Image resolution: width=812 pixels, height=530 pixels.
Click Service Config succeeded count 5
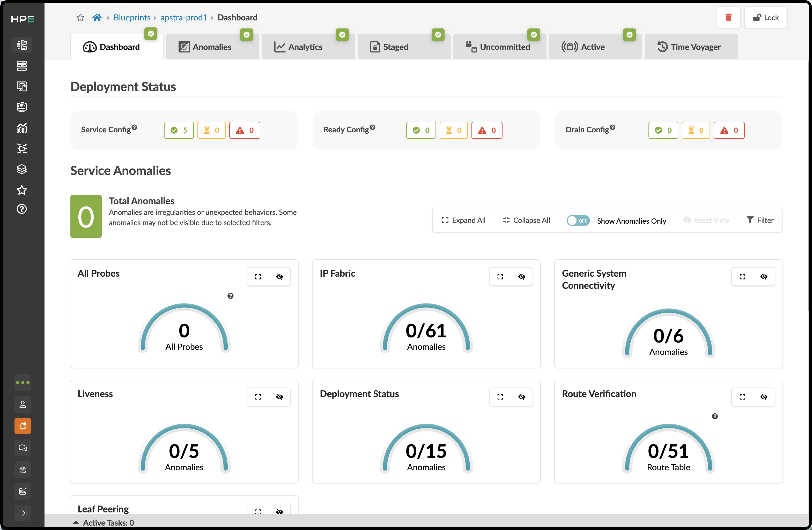click(179, 130)
